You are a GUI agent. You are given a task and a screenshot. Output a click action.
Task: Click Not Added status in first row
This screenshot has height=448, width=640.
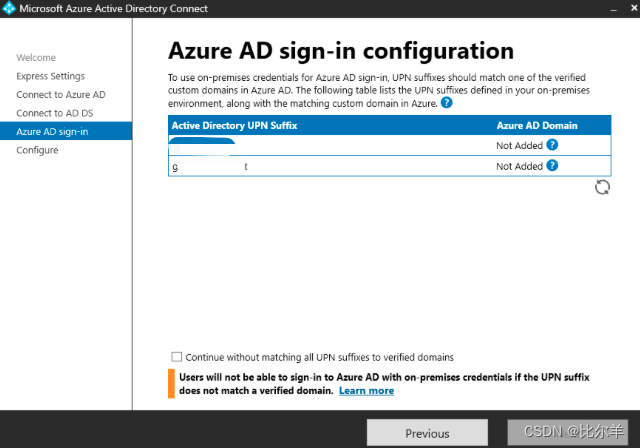pos(519,146)
